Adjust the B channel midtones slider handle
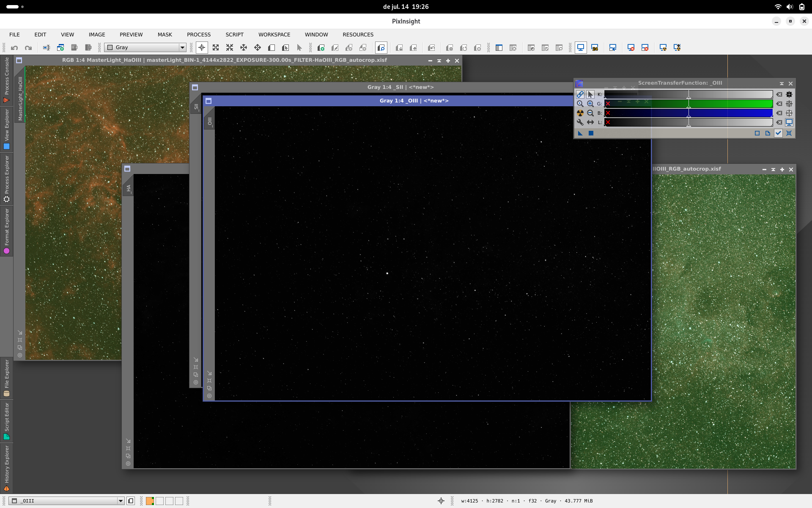 [x=689, y=116]
